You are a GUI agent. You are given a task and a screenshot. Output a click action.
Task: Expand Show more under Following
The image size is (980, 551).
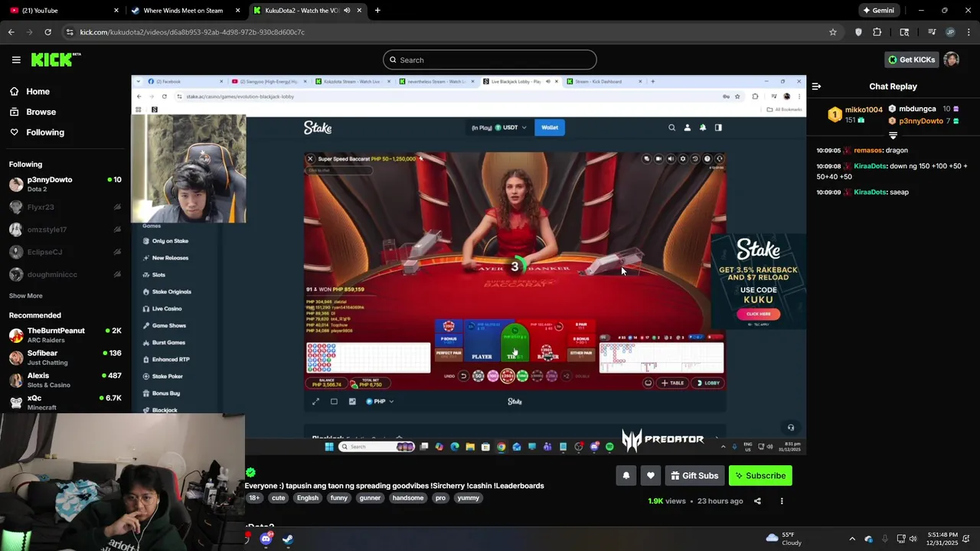[26, 295]
